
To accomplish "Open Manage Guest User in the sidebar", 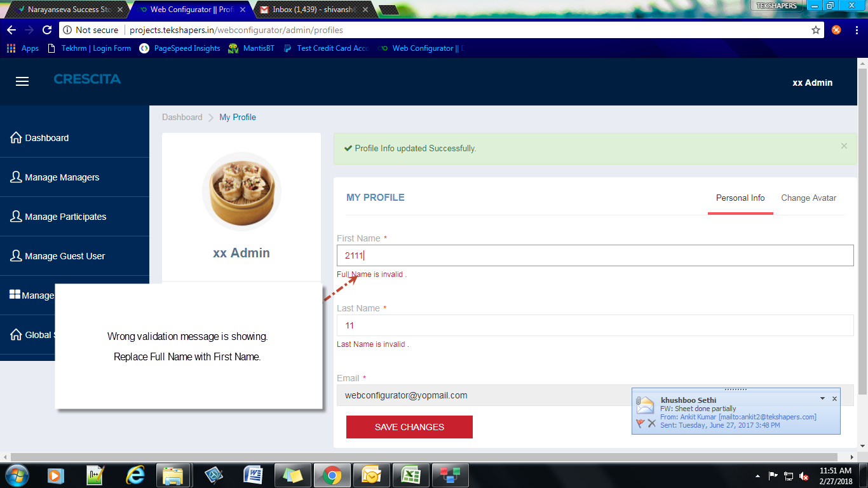I will click(74, 256).
